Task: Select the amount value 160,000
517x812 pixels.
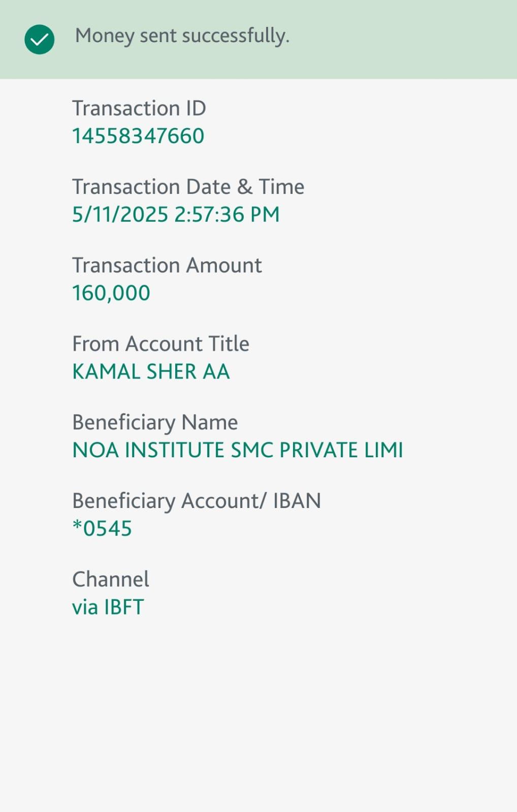Action: click(x=111, y=293)
